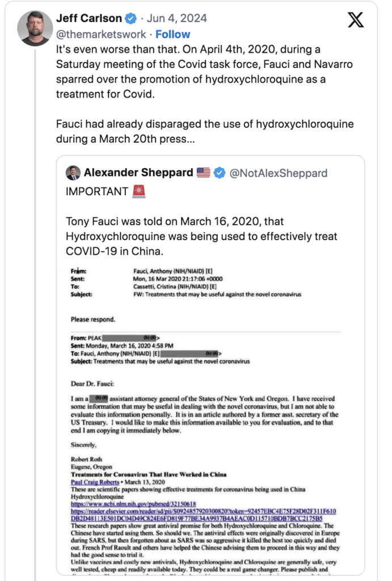Click the verified badge beside Alexander Sheppard

(x=220, y=172)
